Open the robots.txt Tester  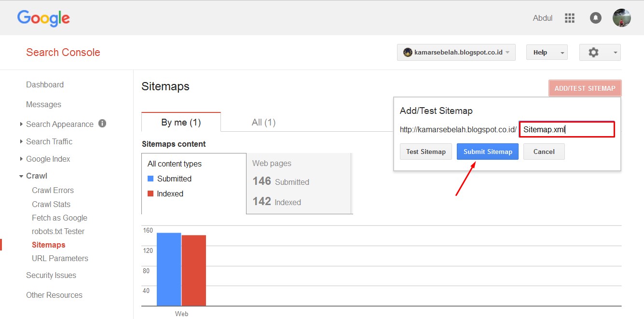coord(58,231)
